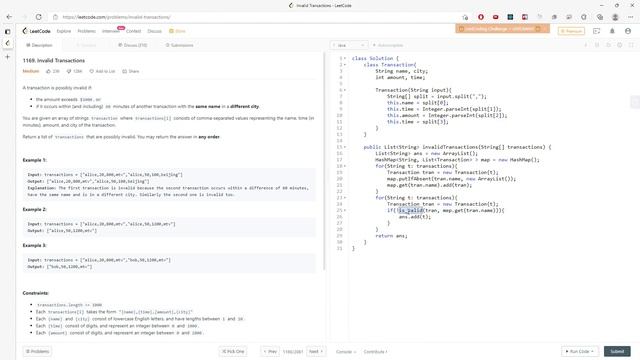The height and width of the screenshot is (360, 640).
Task: Collapse code fold arrow at line 1
Action: (345, 58)
